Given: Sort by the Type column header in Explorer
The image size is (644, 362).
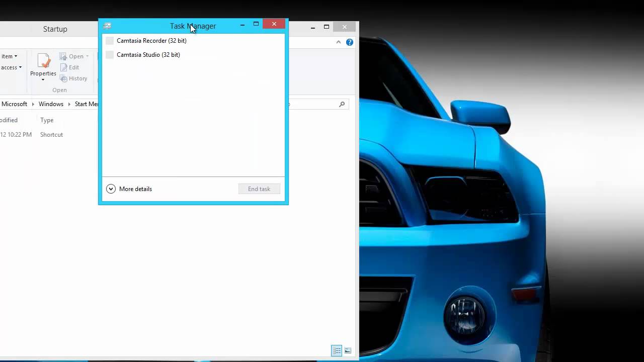Looking at the screenshot, I should pos(47,120).
